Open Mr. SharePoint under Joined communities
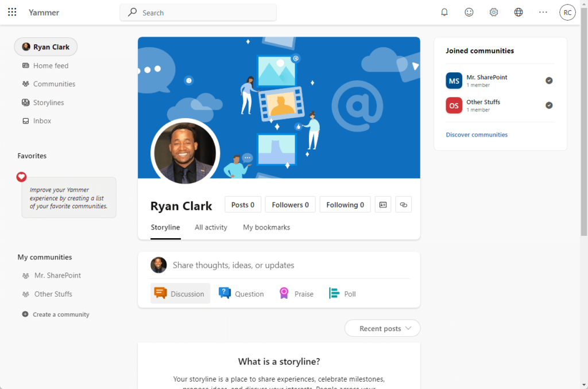Image resolution: width=588 pixels, height=389 pixels. pos(487,77)
